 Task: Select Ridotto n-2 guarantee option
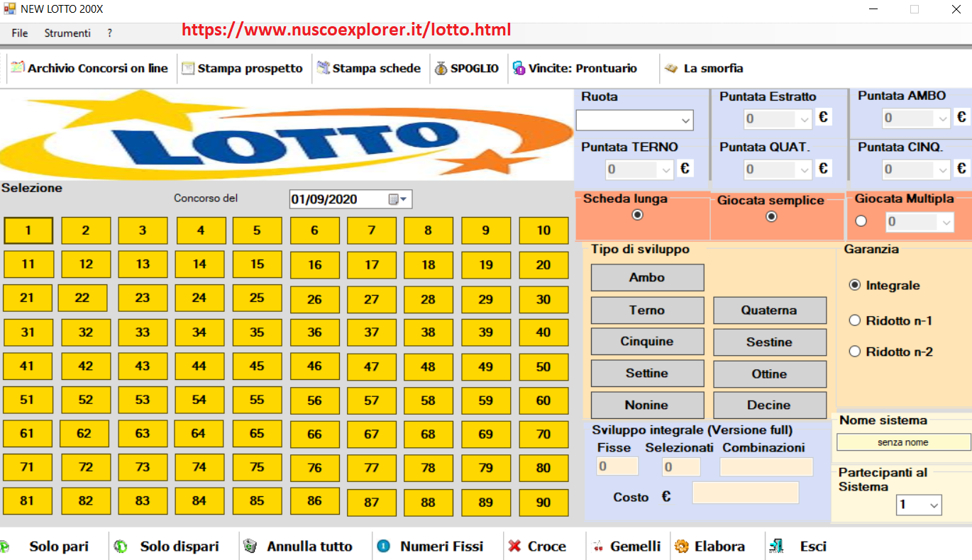coord(854,351)
